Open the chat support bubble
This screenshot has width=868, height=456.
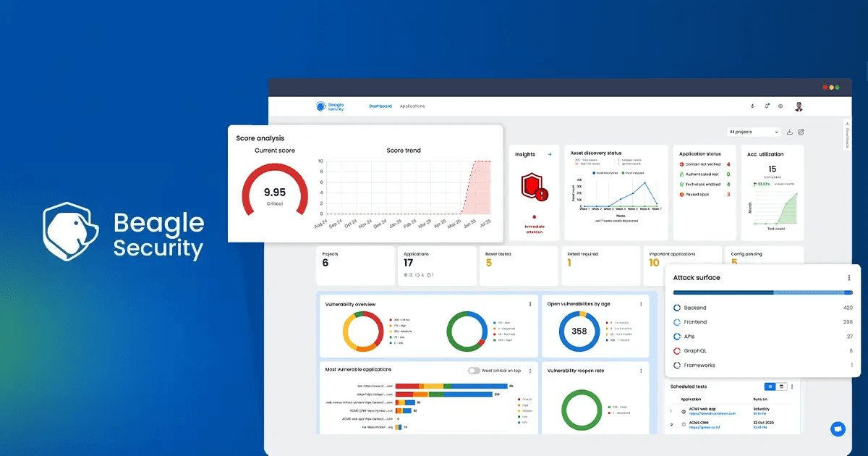point(838,428)
